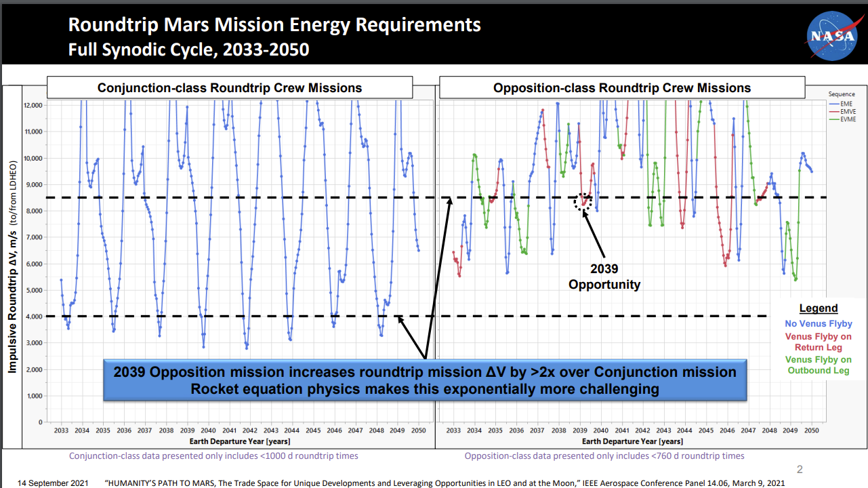The image size is (868, 488).
Task: Click year 2033 on Conjunction-class chart axis
Action: 61,430
